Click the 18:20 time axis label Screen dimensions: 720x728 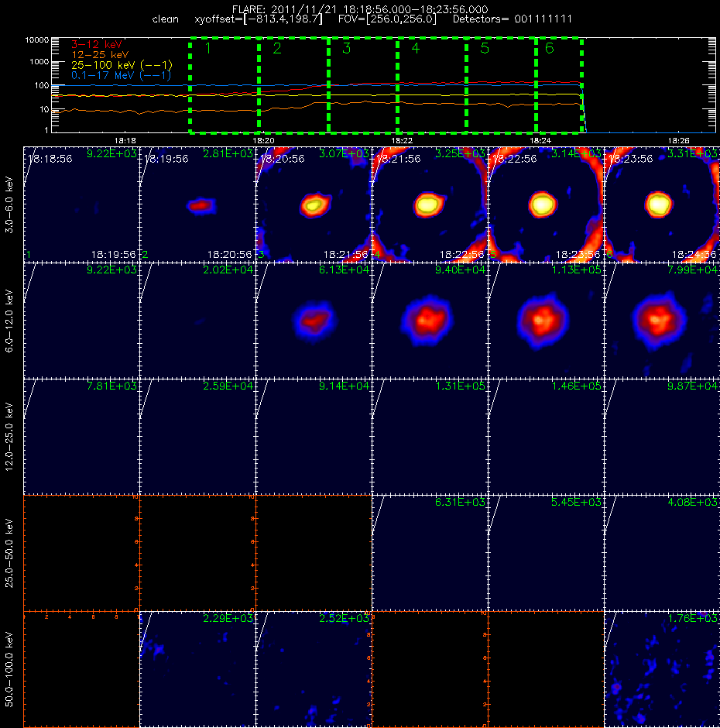coord(264,140)
